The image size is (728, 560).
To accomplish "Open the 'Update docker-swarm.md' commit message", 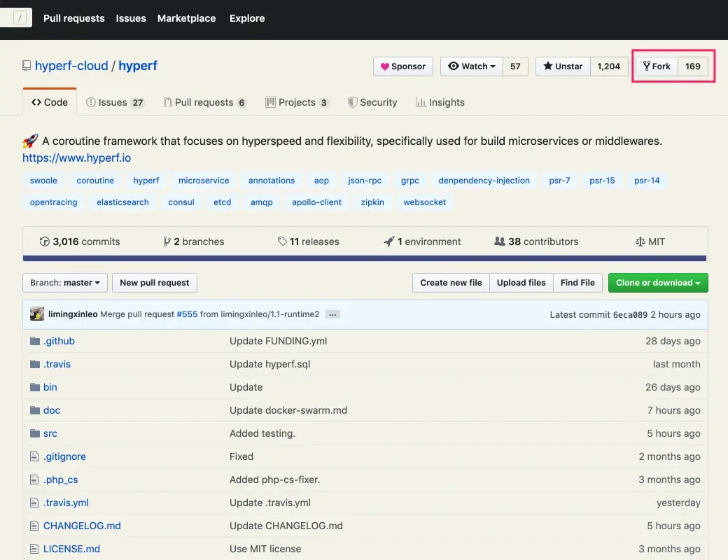I will pyautogui.click(x=288, y=410).
